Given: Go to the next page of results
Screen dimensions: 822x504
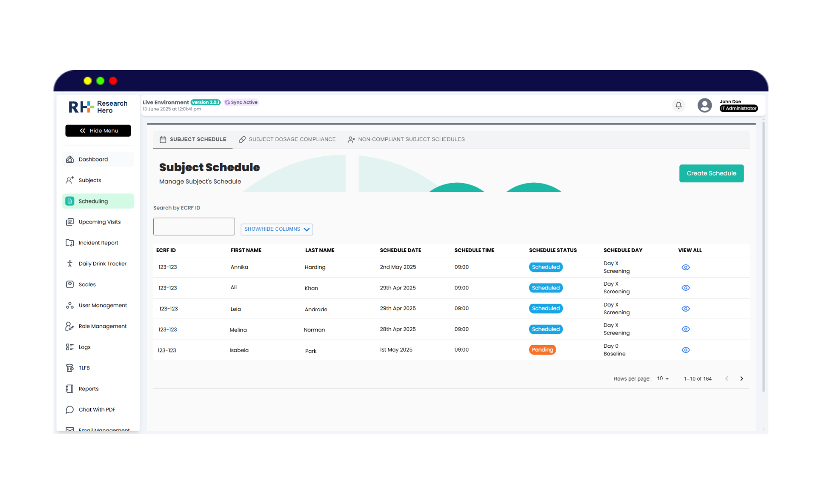Looking at the screenshot, I should (742, 379).
